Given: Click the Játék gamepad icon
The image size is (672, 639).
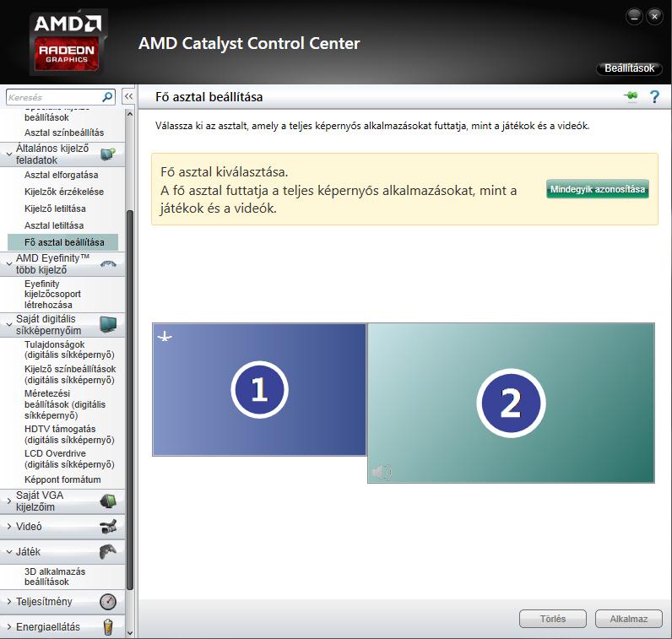Looking at the screenshot, I should tap(108, 551).
